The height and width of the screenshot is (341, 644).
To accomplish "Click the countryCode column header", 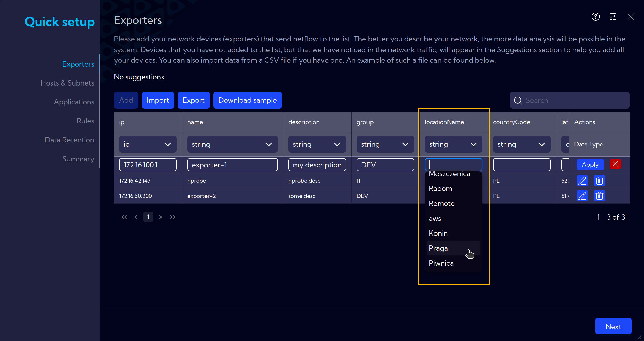I will point(522,122).
